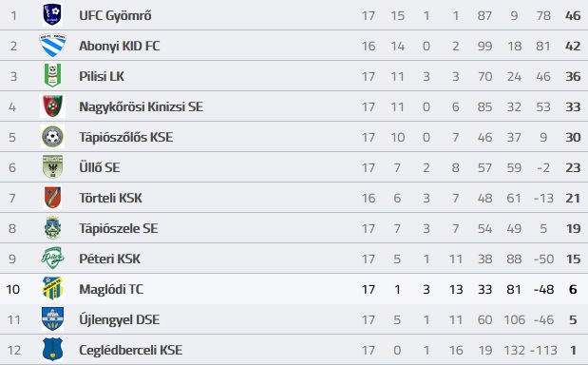The height and width of the screenshot is (365, 588).
Task: Click the UFC Gyömrő team crest
Action: [52, 15]
